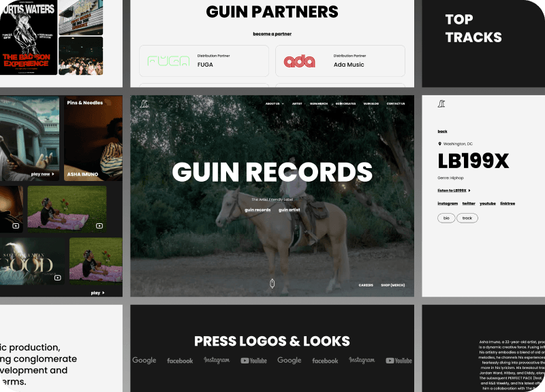Click the location pin next to Washington, DC

click(439, 144)
